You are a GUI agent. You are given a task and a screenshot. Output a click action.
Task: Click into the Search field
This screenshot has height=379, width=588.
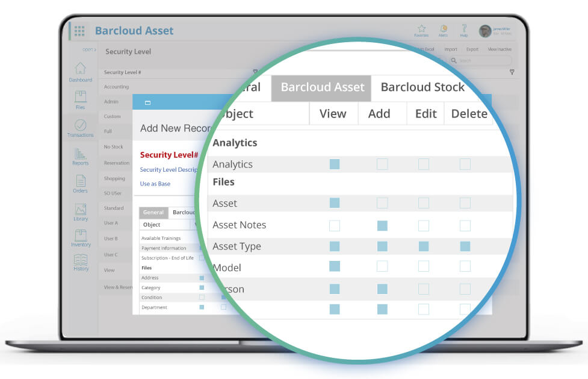[x=481, y=60]
